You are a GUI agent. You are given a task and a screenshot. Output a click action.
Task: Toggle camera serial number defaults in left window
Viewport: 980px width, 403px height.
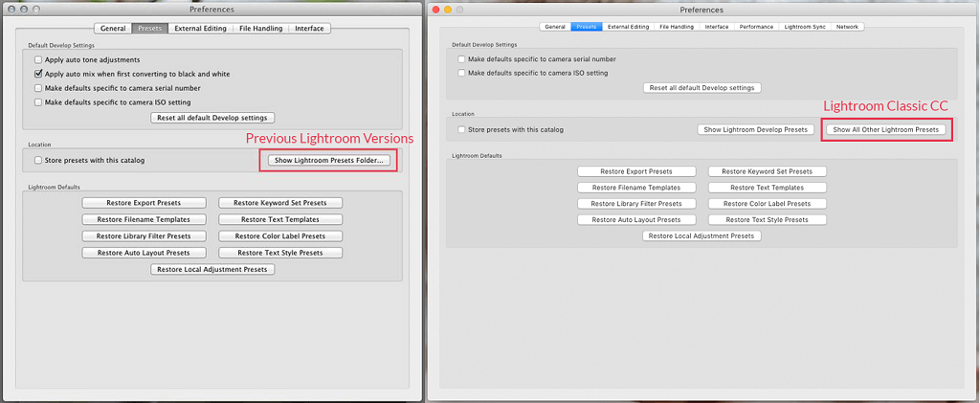[38, 88]
